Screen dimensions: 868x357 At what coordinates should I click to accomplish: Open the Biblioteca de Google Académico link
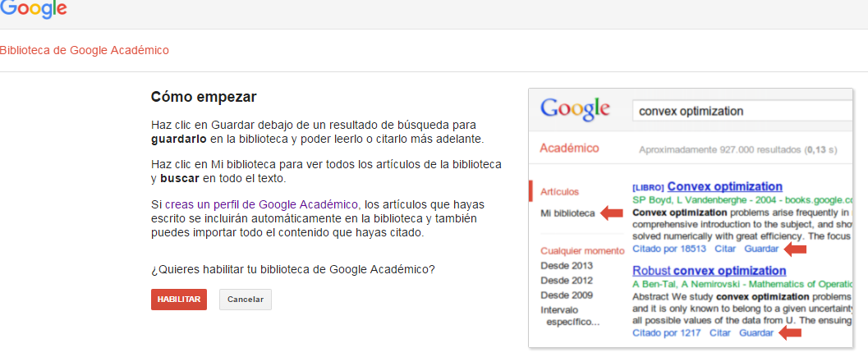click(x=84, y=50)
